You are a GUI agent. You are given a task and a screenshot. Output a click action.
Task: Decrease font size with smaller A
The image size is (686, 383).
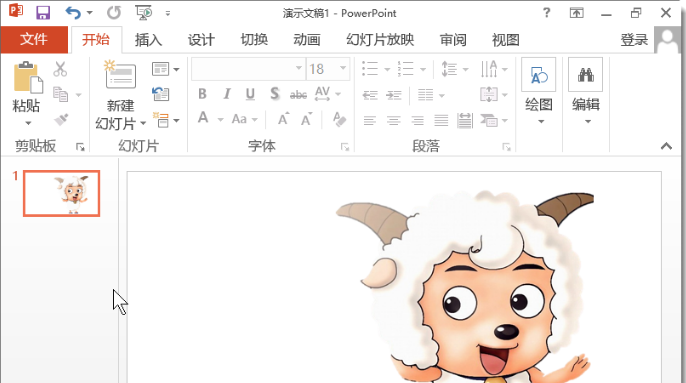[306, 119]
